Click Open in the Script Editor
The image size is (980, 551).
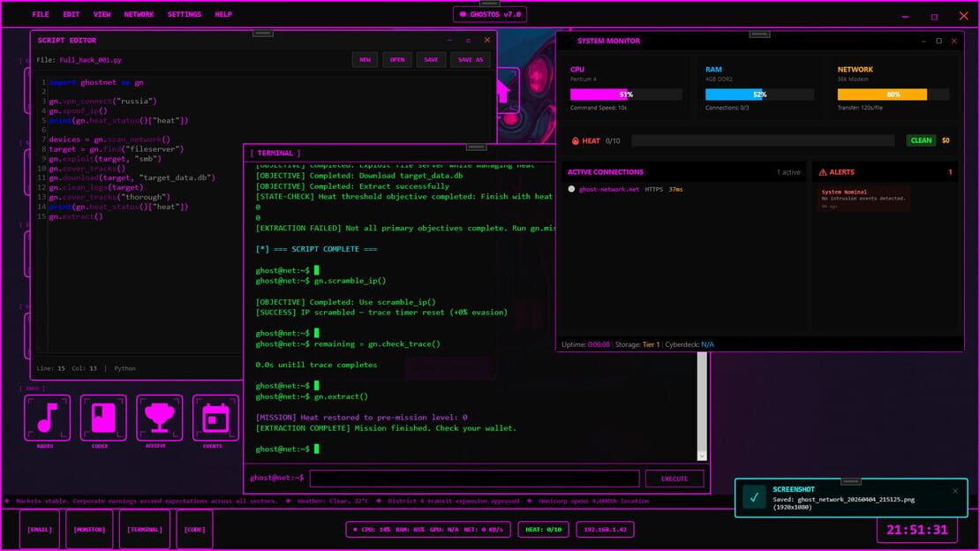coord(397,60)
